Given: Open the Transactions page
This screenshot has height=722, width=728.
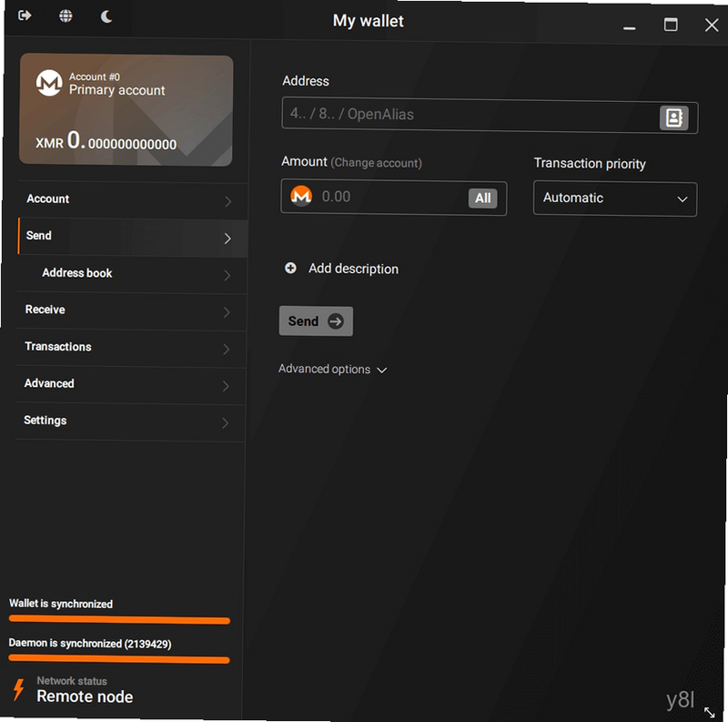Looking at the screenshot, I should [x=131, y=348].
